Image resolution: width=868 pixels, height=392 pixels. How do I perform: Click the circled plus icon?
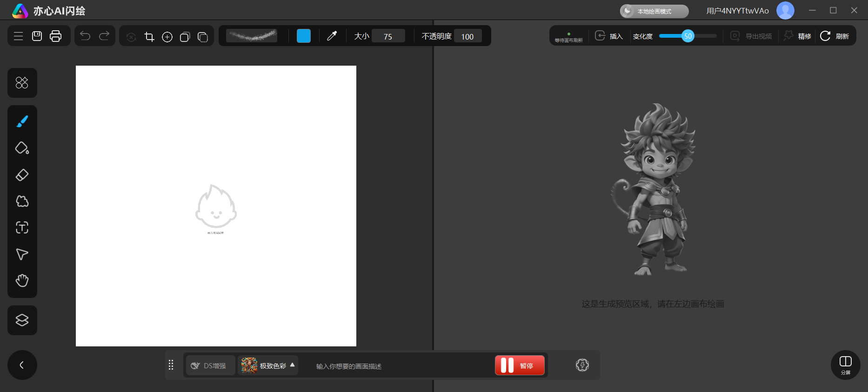[167, 37]
